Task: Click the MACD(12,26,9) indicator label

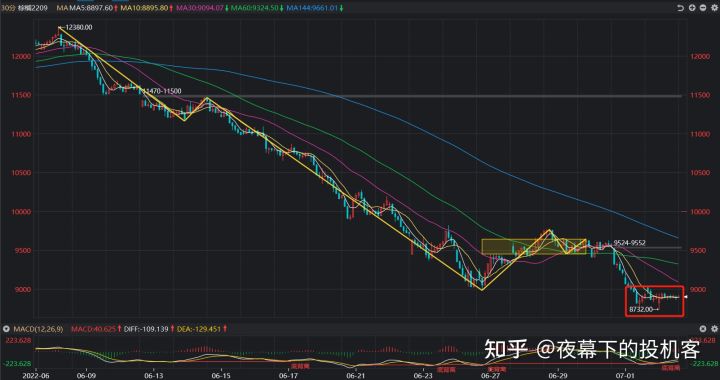Action: pos(39,329)
